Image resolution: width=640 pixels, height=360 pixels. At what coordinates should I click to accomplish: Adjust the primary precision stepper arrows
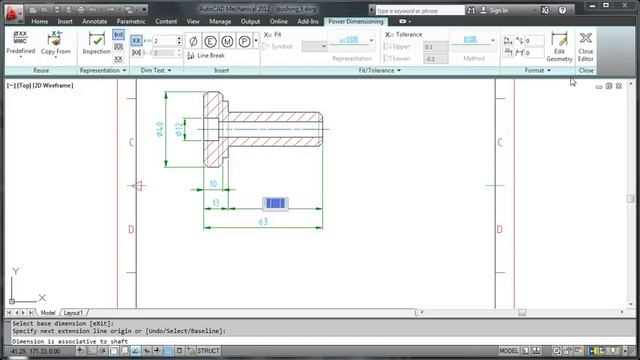[x=179, y=40]
